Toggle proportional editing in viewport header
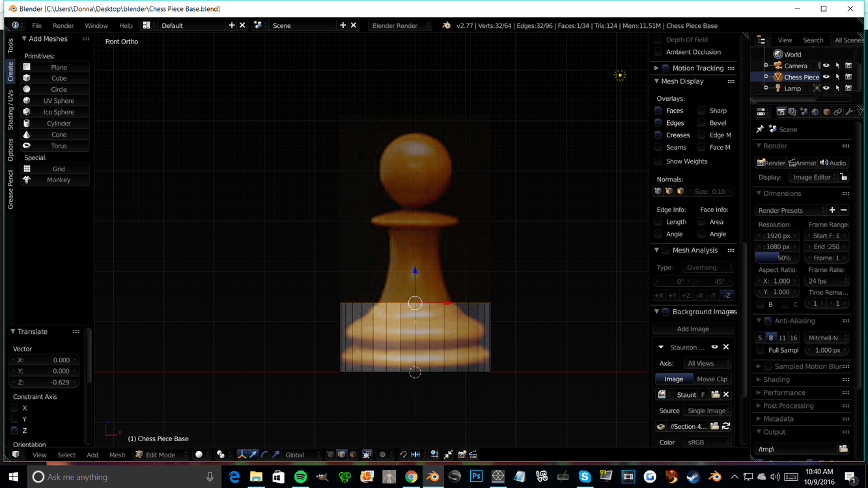 point(383,455)
